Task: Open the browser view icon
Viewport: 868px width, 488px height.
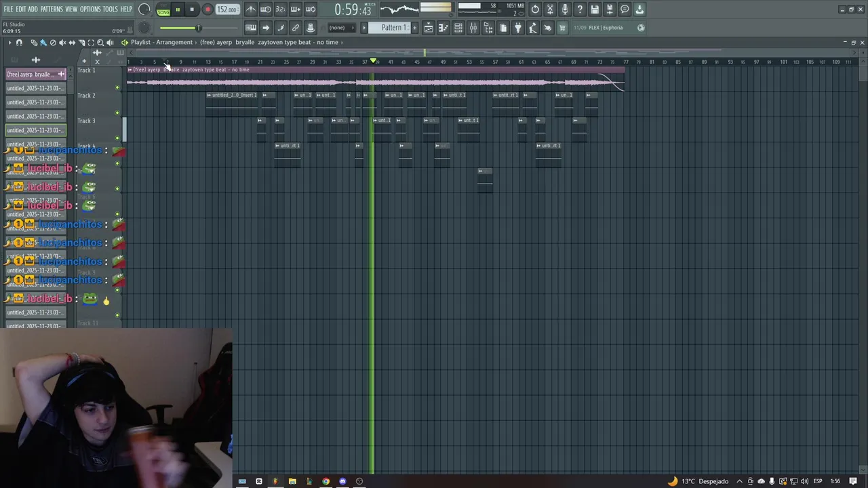Action: tap(488, 28)
